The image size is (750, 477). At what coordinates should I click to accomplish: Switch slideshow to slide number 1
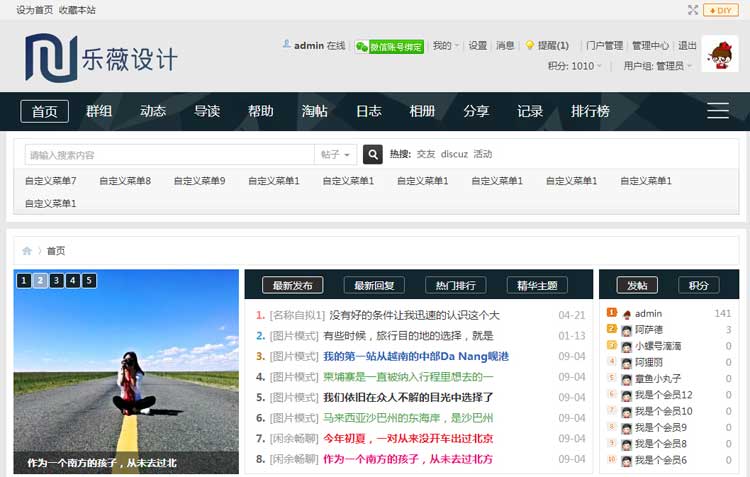25,281
